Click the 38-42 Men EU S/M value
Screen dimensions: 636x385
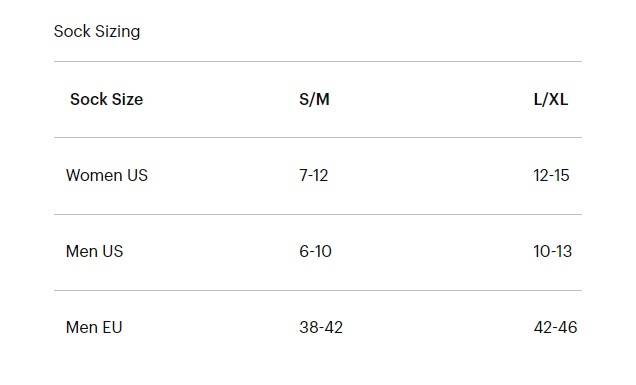point(321,327)
